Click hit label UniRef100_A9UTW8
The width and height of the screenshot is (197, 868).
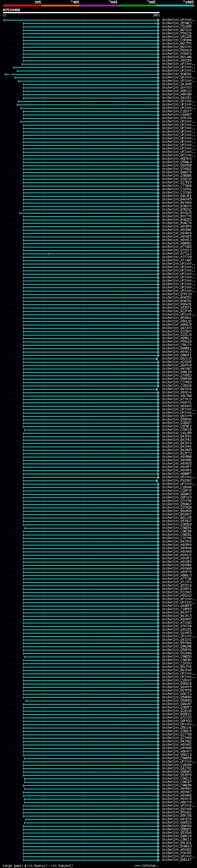(176, 396)
